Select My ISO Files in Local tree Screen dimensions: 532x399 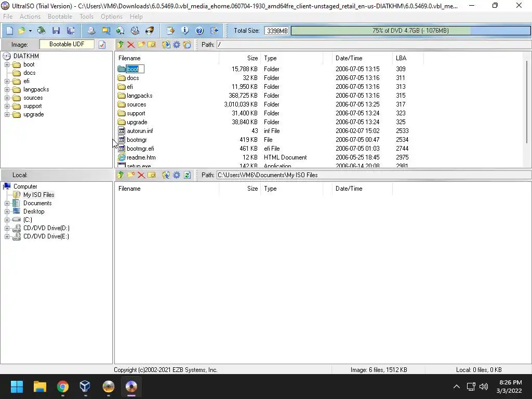pos(38,195)
